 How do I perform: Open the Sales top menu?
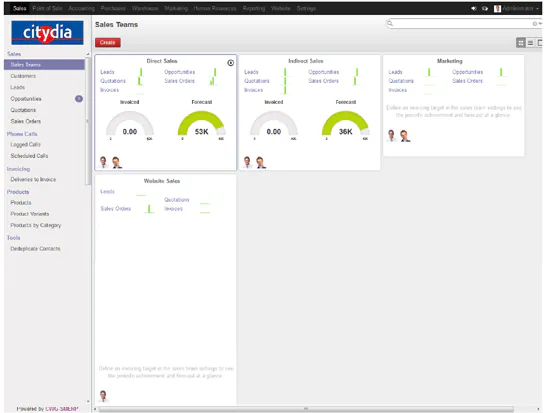point(20,8)
